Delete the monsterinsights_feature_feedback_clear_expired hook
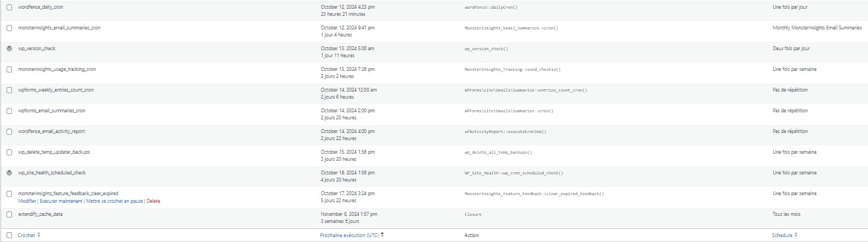 [153, 201]
